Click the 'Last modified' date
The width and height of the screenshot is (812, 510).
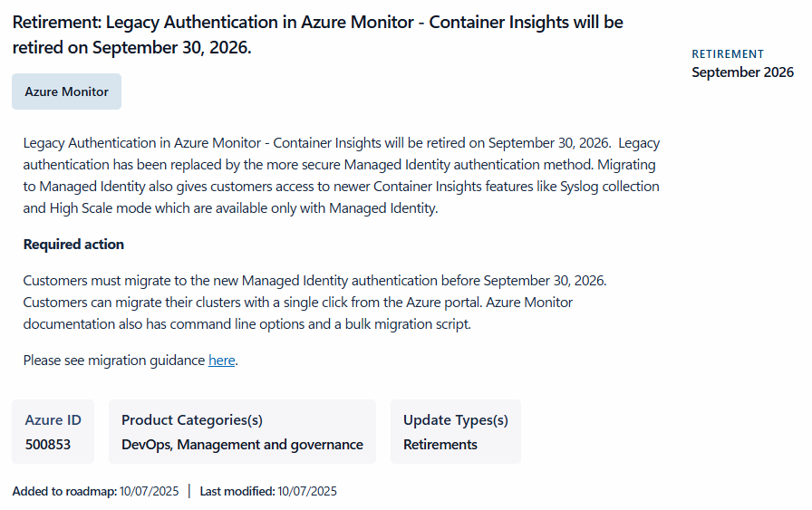tap(307, 491)
